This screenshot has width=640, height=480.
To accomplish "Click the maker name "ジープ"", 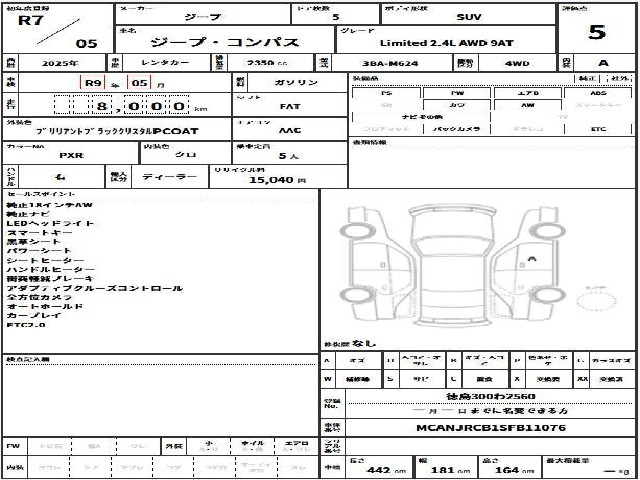I will tap(203, 17).
